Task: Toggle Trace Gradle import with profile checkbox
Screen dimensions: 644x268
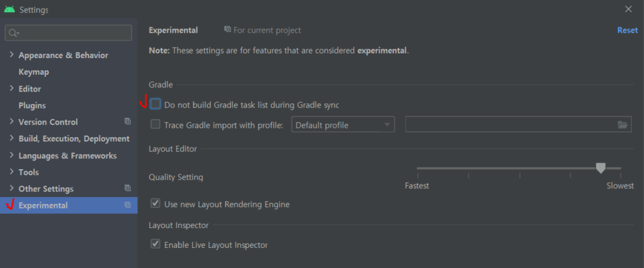Action: point(155,124)
